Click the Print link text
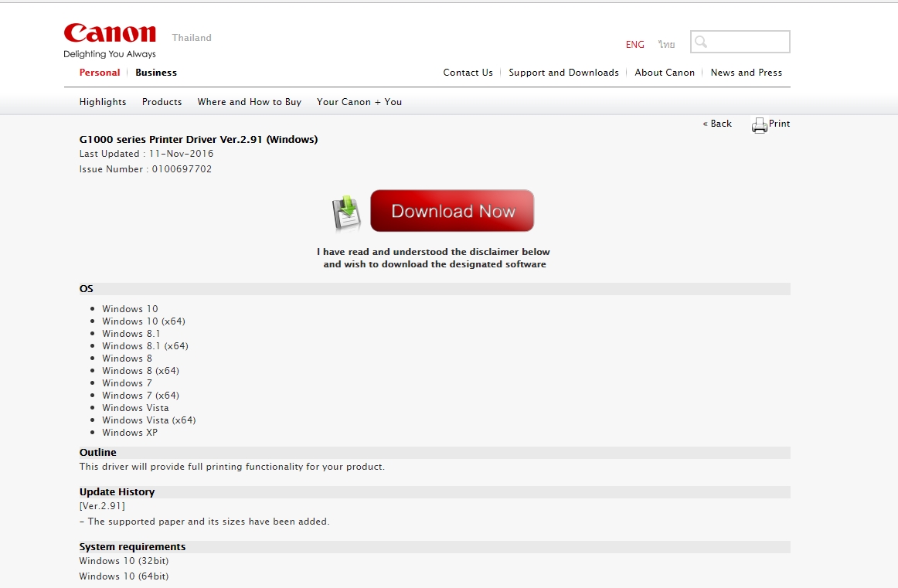The image size is (898, 588). pos(779,124)
